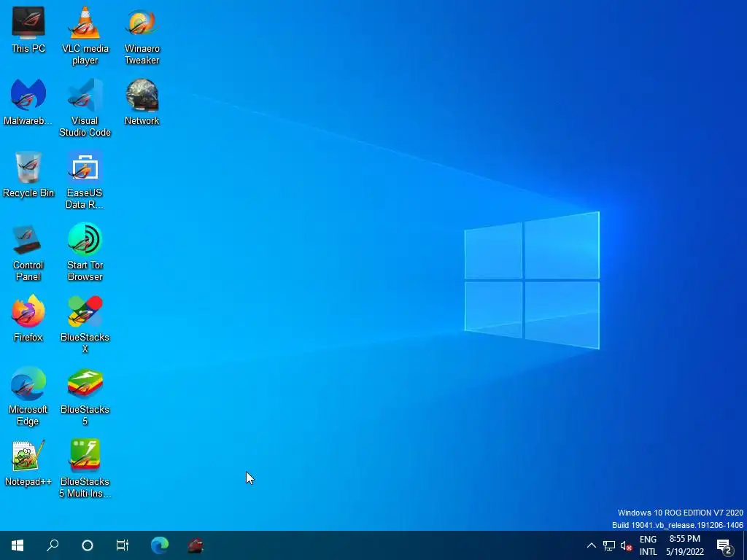Show hidden system tray icons
Viewport: 747px width, 560px height.
[591, 545]
